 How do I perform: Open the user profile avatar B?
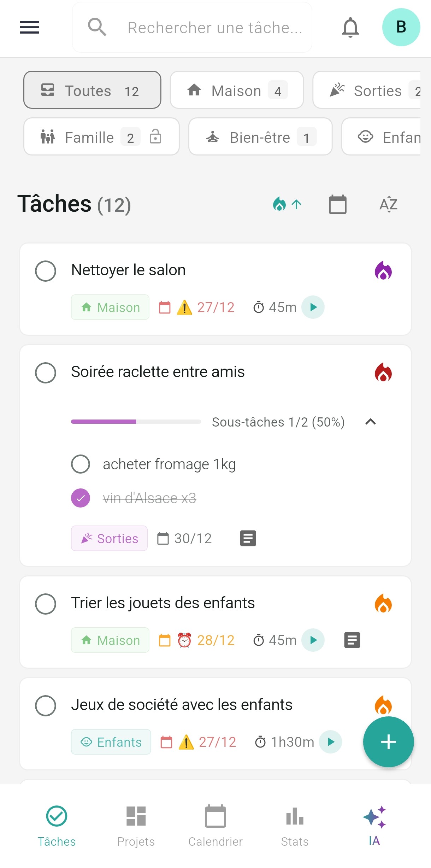tap(401, 27)
